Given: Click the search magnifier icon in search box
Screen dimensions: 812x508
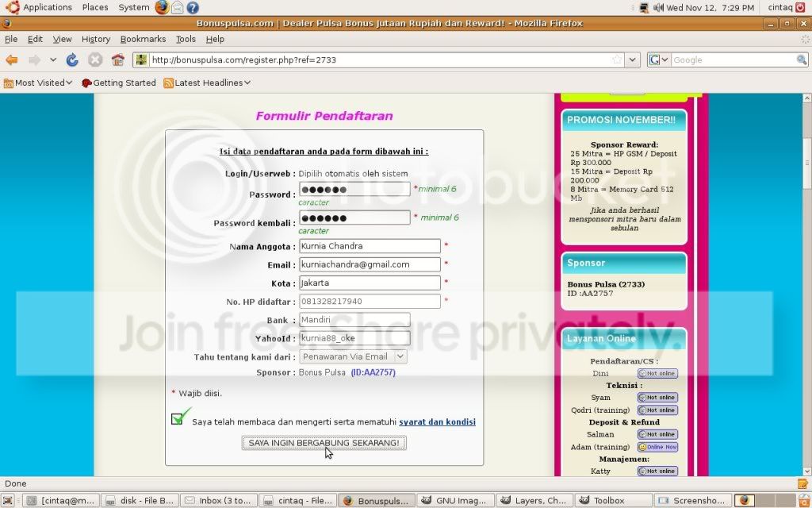Looking at the screenshot, I should click(802, 60).
